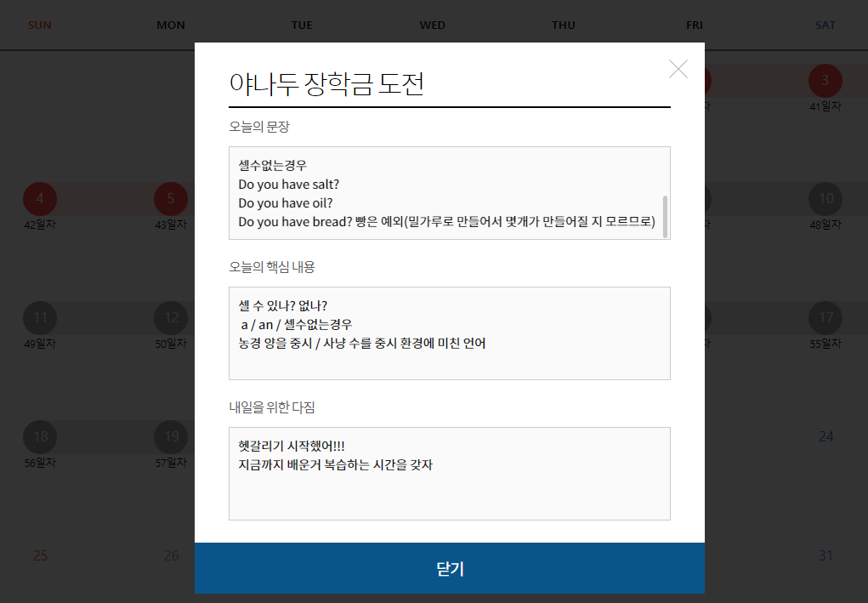Close the modal with the X icon
Image resolution: width=868 pixels, height=603 pixels.
[x=678, y=69]
